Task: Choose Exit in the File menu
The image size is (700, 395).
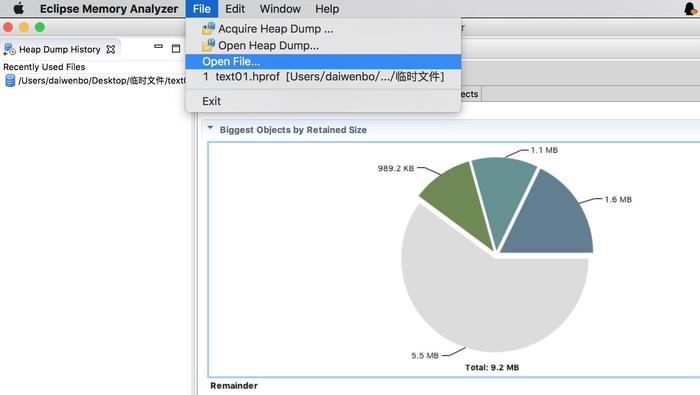Action: point(323,101)
